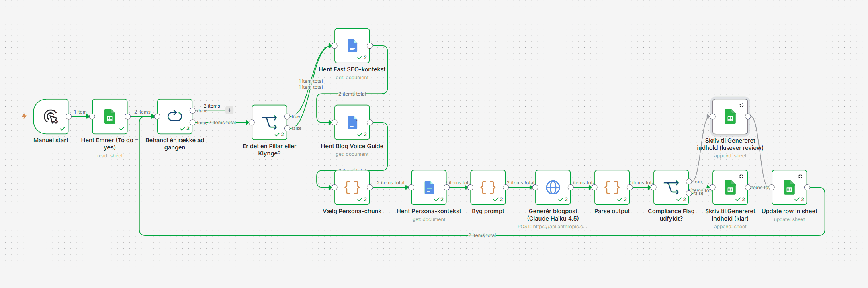Image resolution: width=868 pixels, height=288 pixels.
Task: Click the "Hent Persona-kontekst" label
Action: click(x=429, y=211)
